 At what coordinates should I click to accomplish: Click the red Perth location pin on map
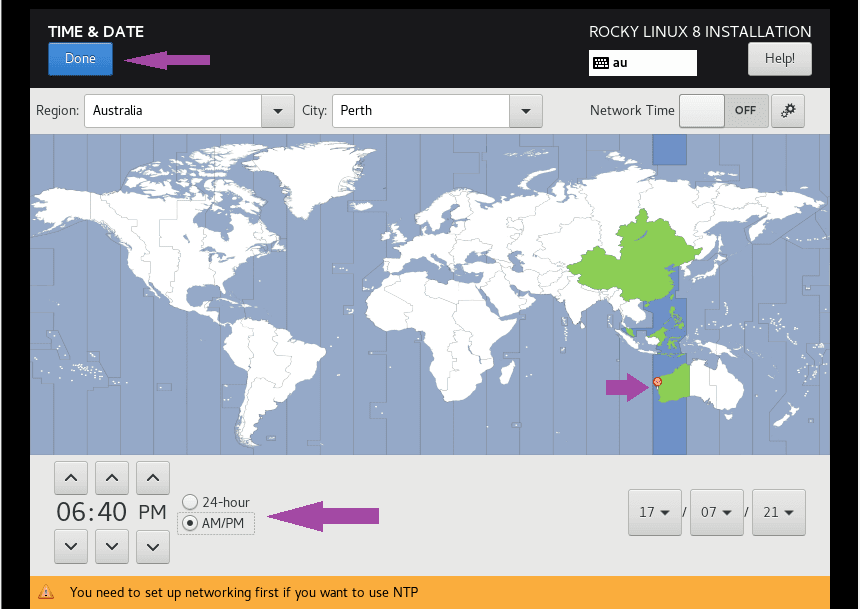(657, 382)
